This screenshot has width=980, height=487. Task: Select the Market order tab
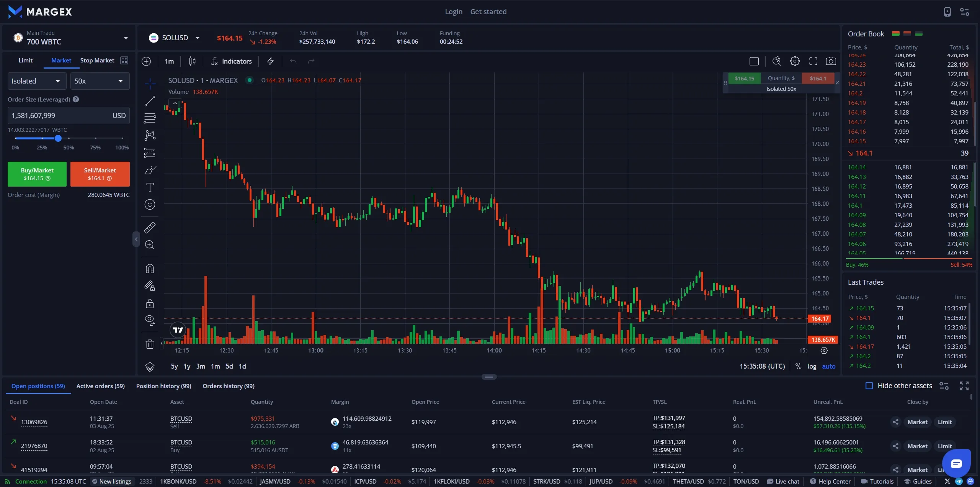(61, 61)
